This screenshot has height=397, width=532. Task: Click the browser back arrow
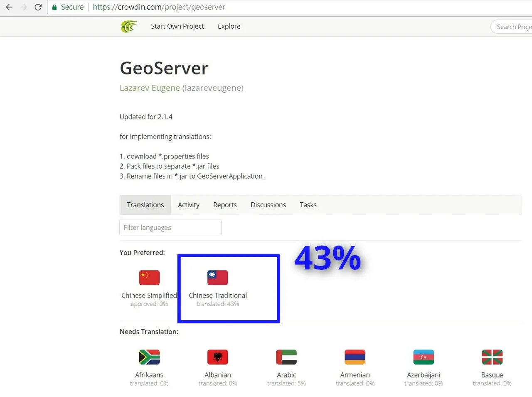coord(9,7)
